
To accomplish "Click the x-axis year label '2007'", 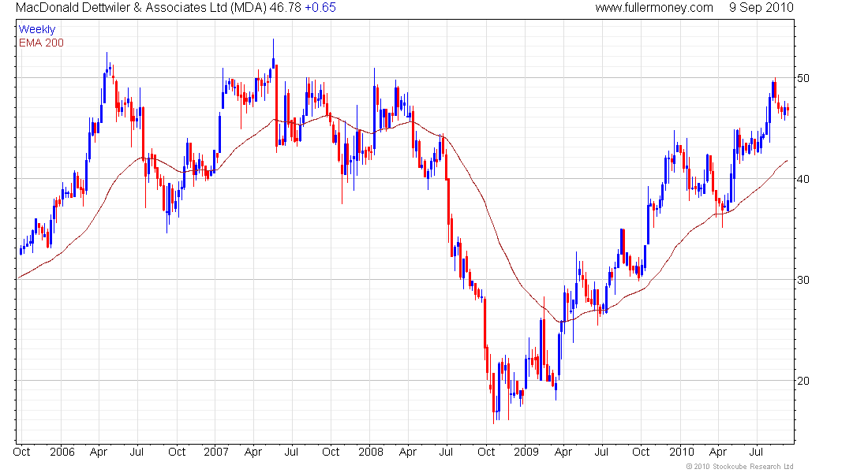I will (x=216, y=452).
